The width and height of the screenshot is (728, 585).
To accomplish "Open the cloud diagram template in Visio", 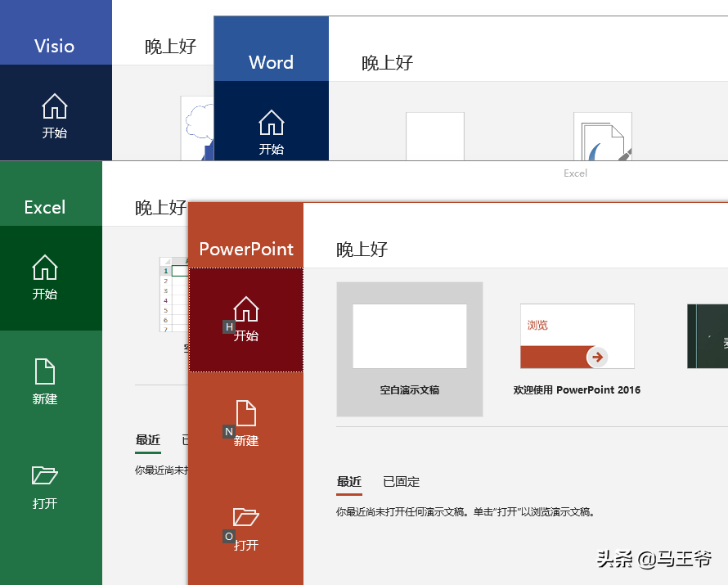I will pyautogui.click(x=197, y=128).
